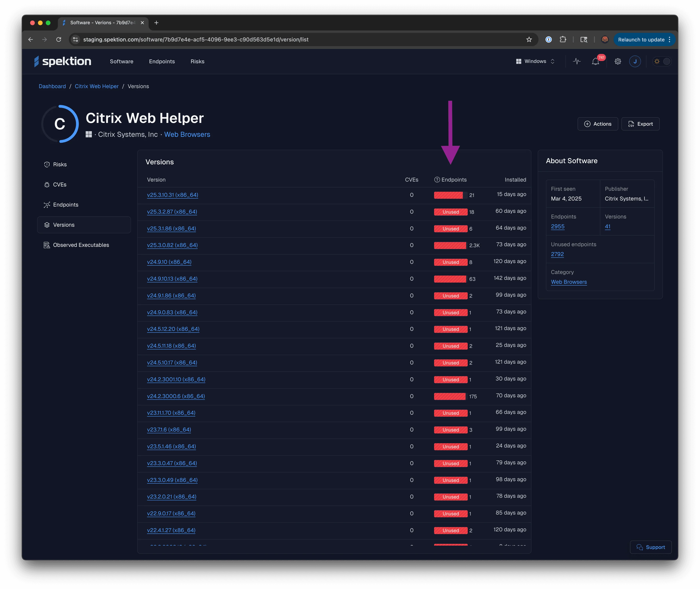Click the browser profile avatar
This screenshot has width=700, height=589.
coord(605,39)
